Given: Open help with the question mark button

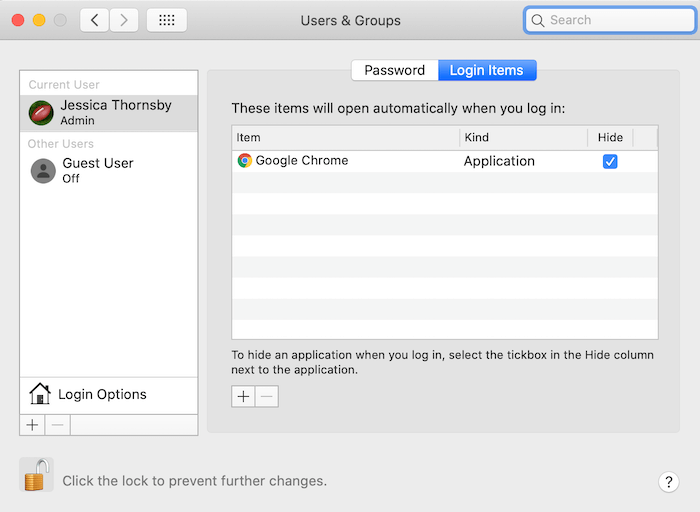Looking at the screenshot, I should (668, 482).
